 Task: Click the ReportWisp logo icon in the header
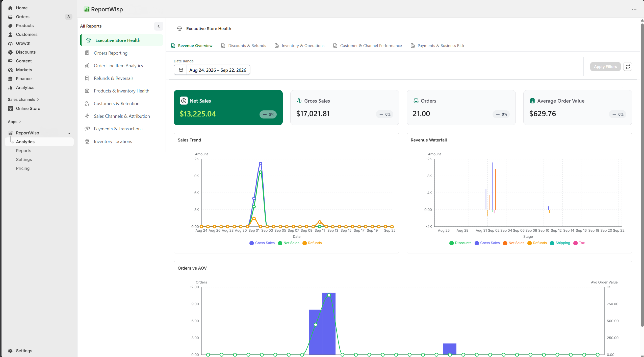click(87, 9)
